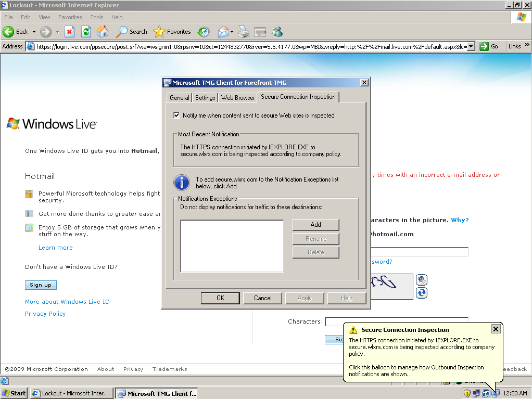Click the blue information icon in the dialog

tap(182, 183)
